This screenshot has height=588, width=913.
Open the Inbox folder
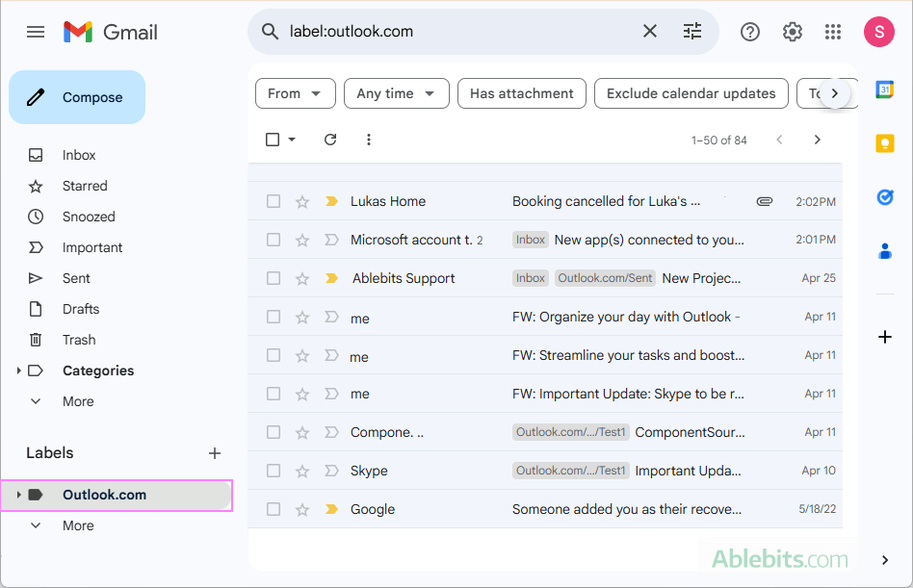[x=79, y=155]
